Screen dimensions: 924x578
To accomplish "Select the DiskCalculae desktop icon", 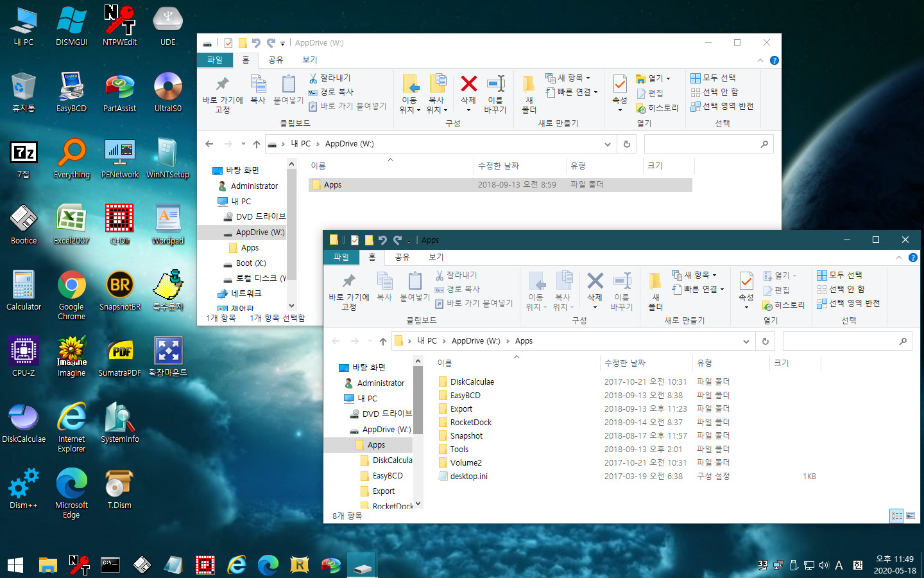I will pos(24,423).
